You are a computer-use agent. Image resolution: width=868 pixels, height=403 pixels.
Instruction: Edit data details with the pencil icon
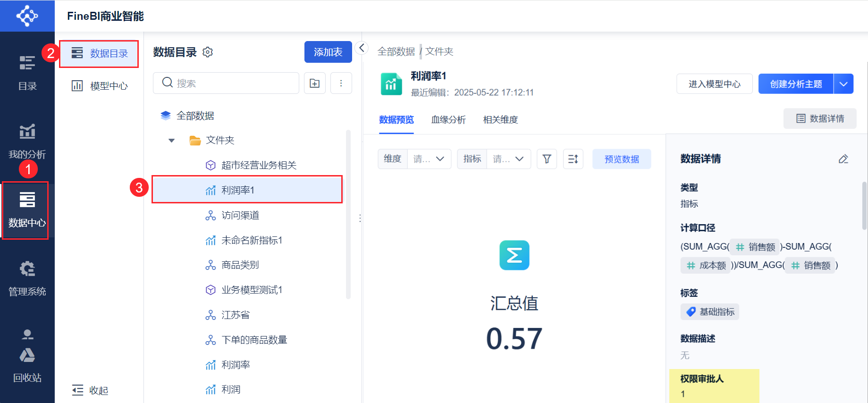coord(843,159)
